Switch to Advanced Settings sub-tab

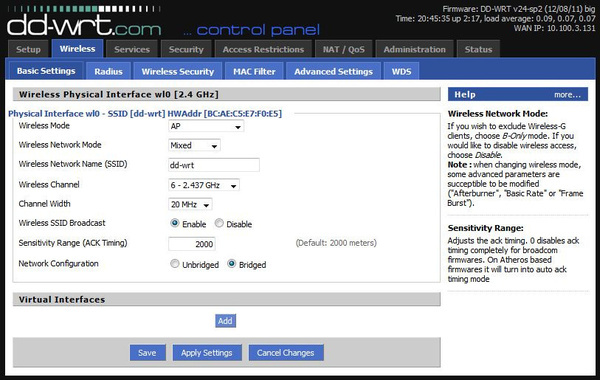(x=333, y=72)
